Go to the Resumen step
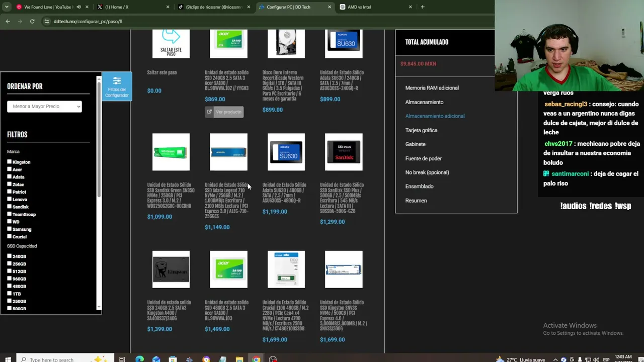Screen dimensions: 644x362 coord(416,201)
